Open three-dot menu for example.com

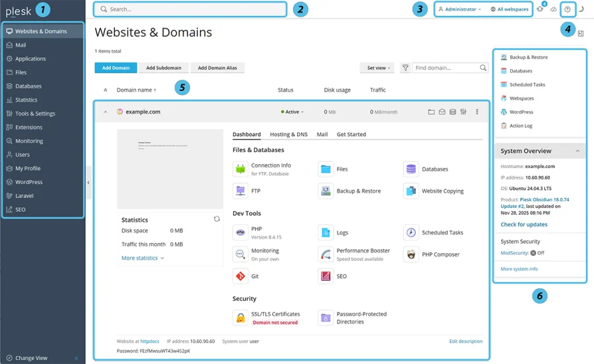477,111
